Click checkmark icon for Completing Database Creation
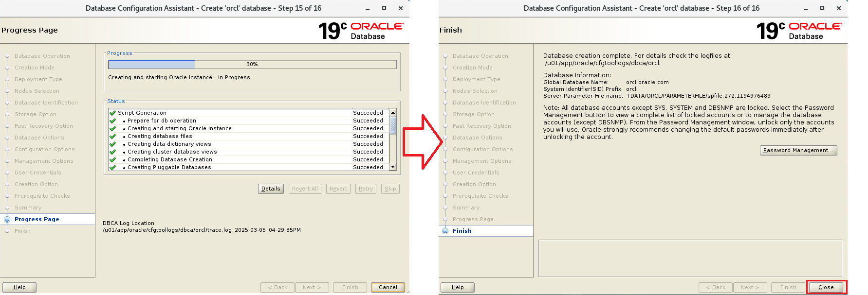 [x=113, y=159]
